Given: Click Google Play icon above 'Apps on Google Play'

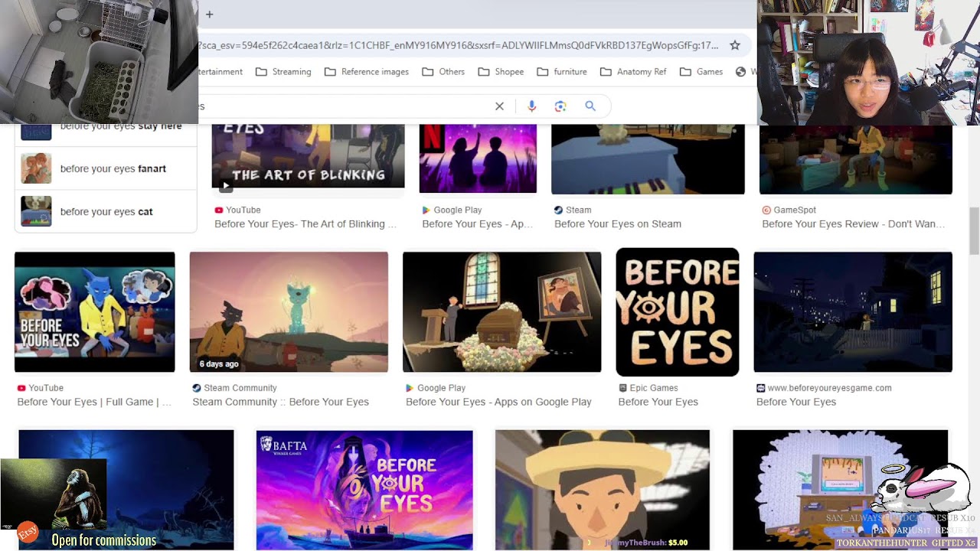Looking at the screenshot, I should 410,388.
